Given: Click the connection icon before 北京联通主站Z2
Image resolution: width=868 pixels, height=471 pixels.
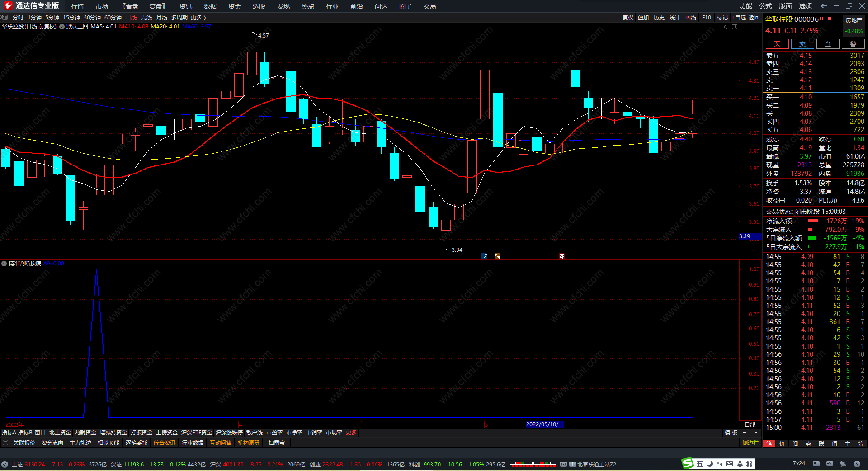Looking at the screenshot, I should 564,464.
